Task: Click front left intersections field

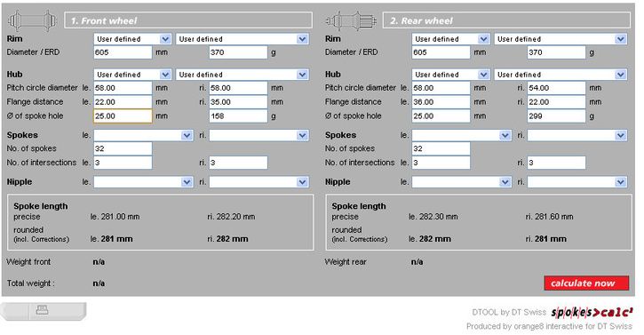Action: tap(123, 163)
